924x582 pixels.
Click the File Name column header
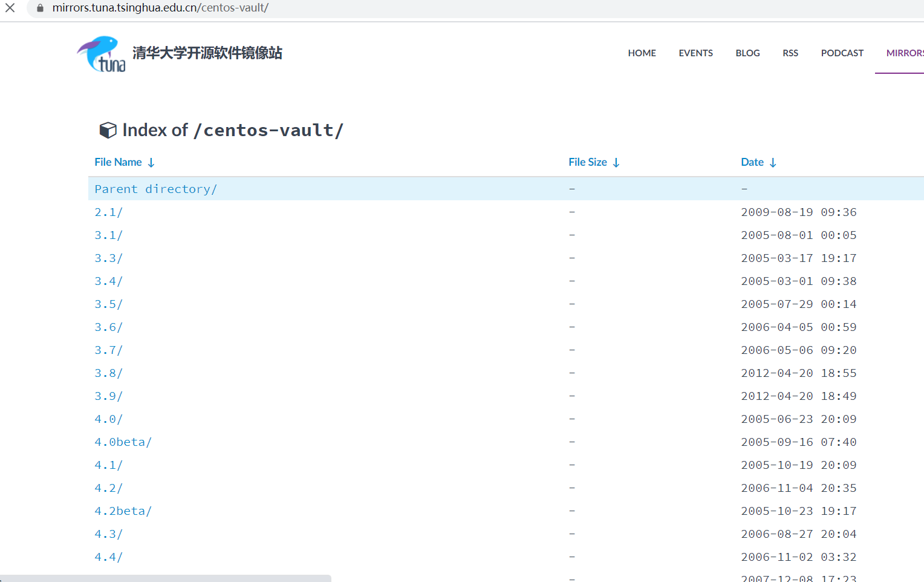click(x=118, y=162)
